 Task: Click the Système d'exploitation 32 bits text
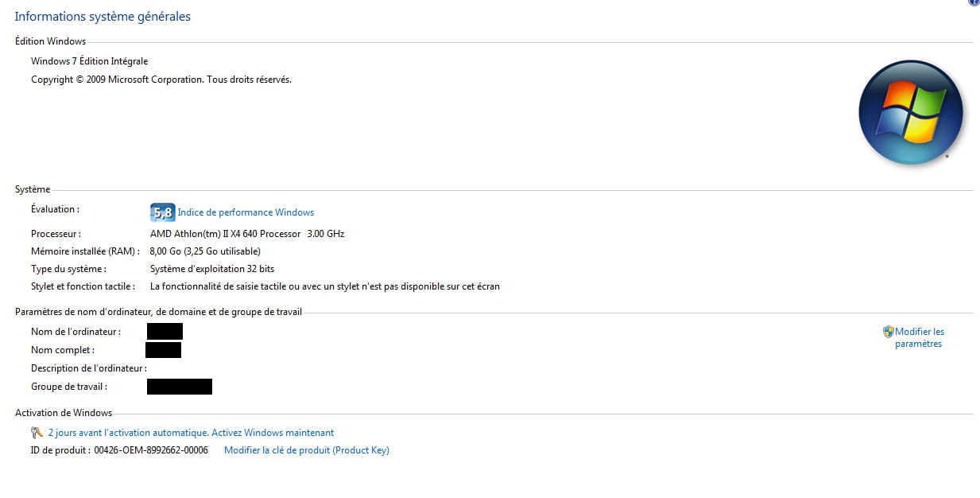pos(211,269)
